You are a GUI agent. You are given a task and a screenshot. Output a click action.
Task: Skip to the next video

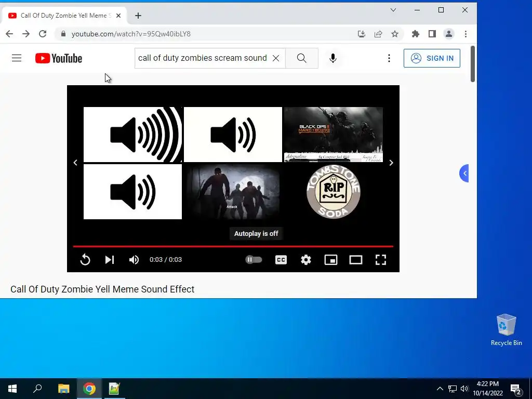tap(109, 260)
